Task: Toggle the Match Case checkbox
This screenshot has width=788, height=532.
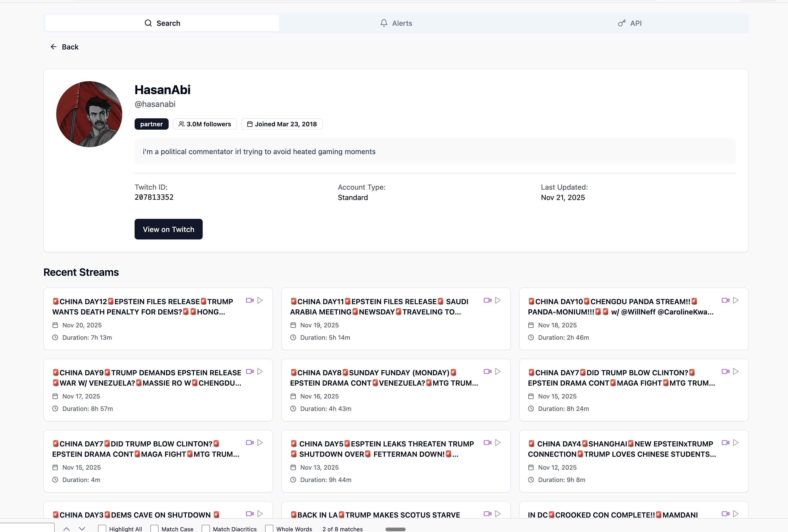Action: pos(155,529)
